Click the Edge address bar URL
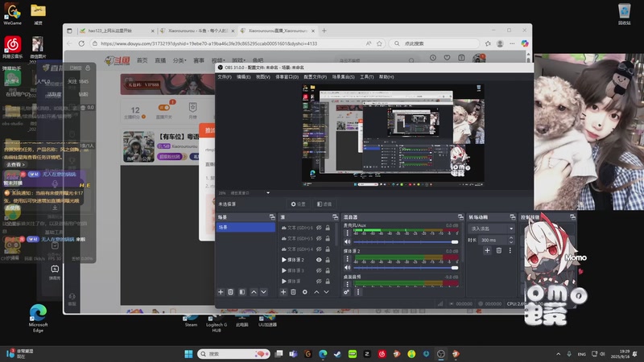Image resolution: width=644 pixels, height=362 pixels. (x=208, y=43)
